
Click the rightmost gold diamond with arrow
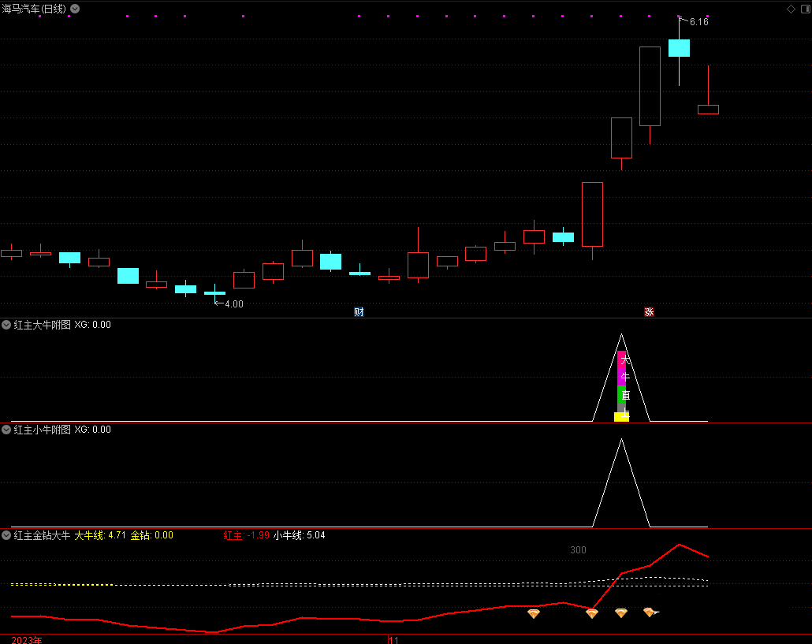point(650,612)
